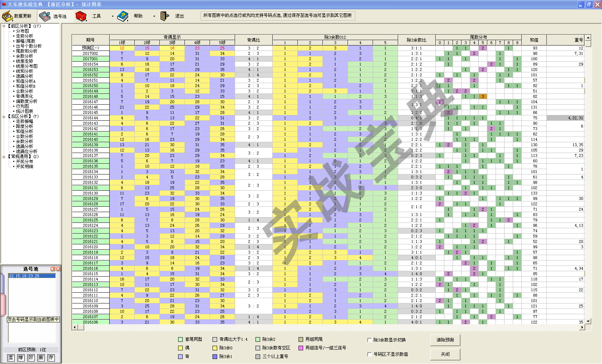Screen dimensions: 602x364
Task: Select 跨度分析 under 后区分析
Action: click(x=24, y=126)
